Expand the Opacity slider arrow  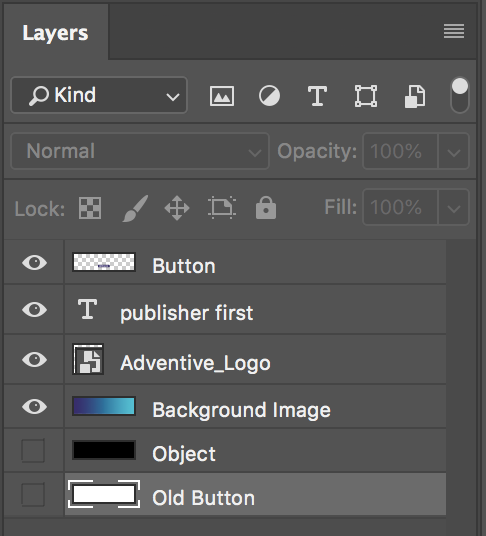point(454,151)
